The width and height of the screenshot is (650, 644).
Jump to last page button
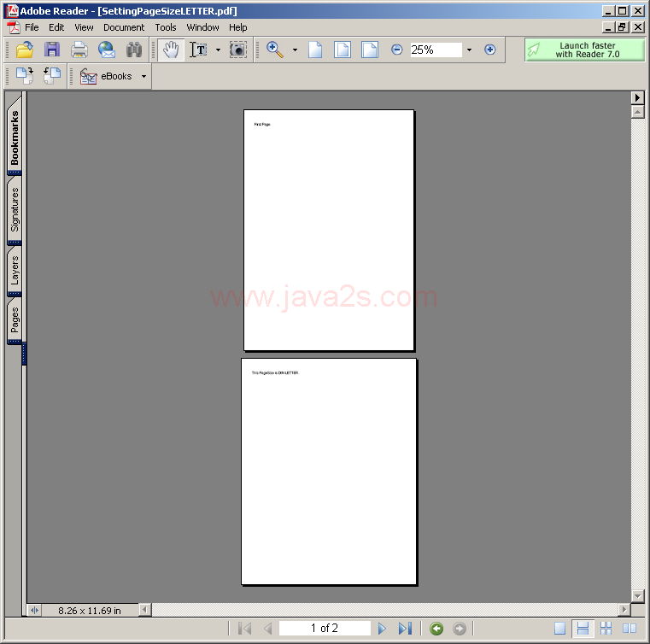coord(405,629)
